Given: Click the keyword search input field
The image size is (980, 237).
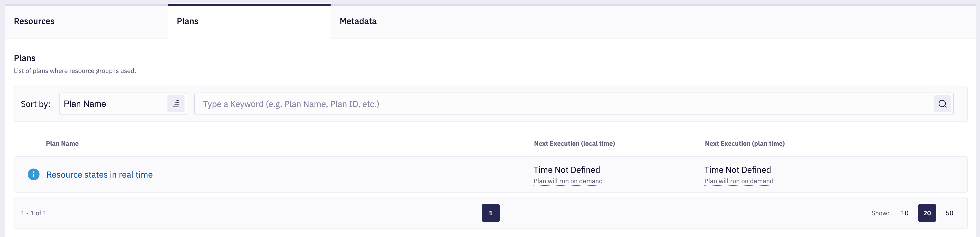Looking at the screenshot, I should tap(563, 104).
